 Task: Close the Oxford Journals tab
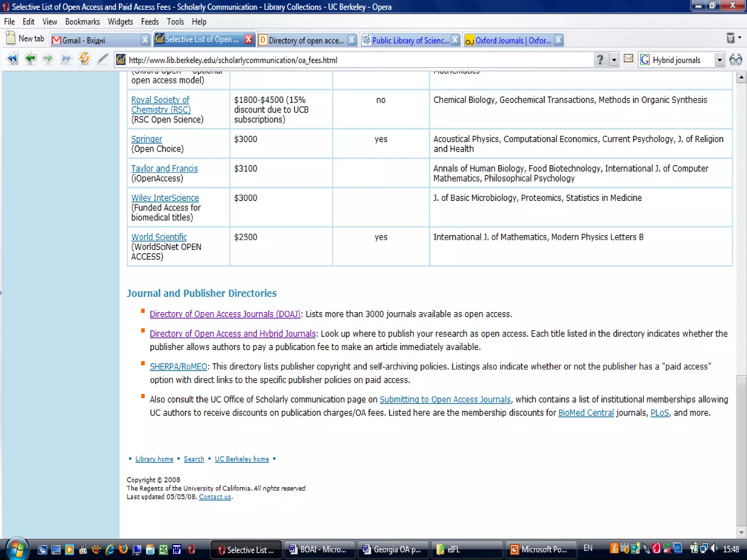[x=558, y=40]
